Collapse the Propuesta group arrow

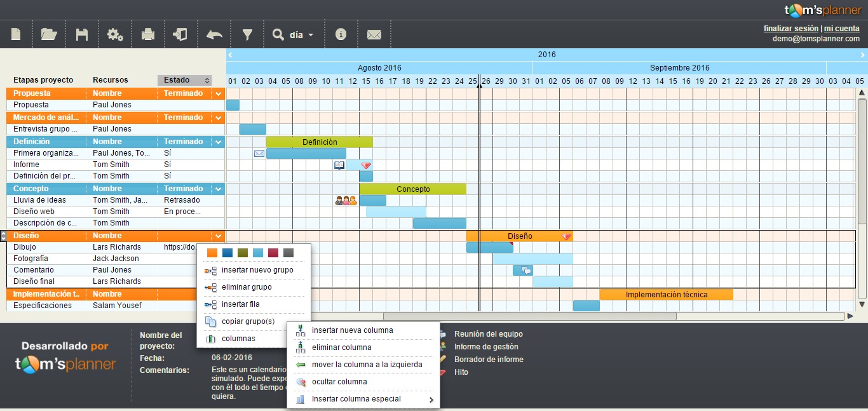point(219,93)
